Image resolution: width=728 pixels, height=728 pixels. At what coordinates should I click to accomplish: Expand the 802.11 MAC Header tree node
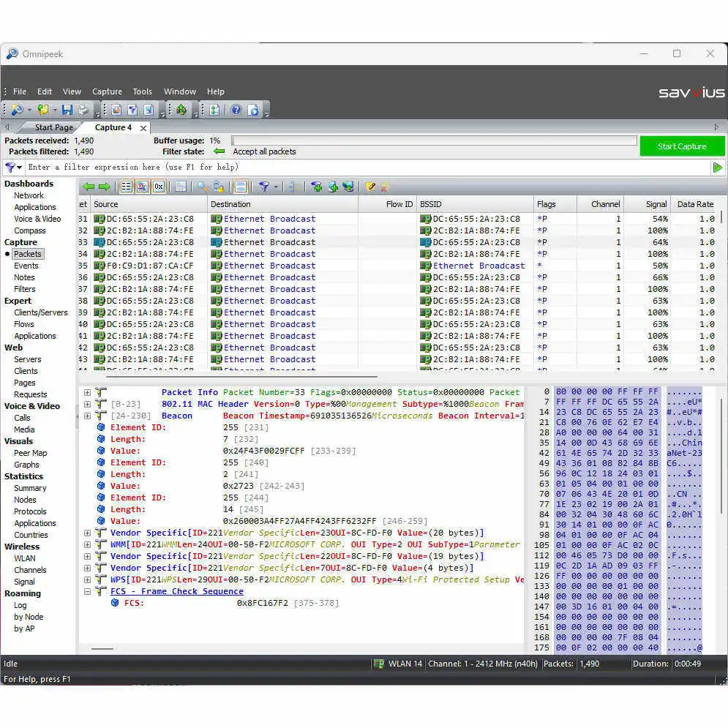(87, 404)
